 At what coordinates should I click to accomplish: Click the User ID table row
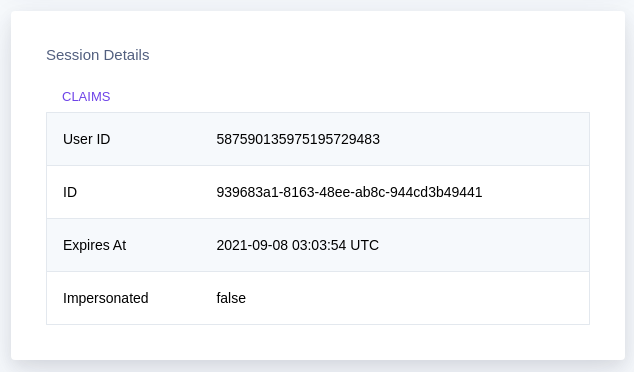(318, 139)
